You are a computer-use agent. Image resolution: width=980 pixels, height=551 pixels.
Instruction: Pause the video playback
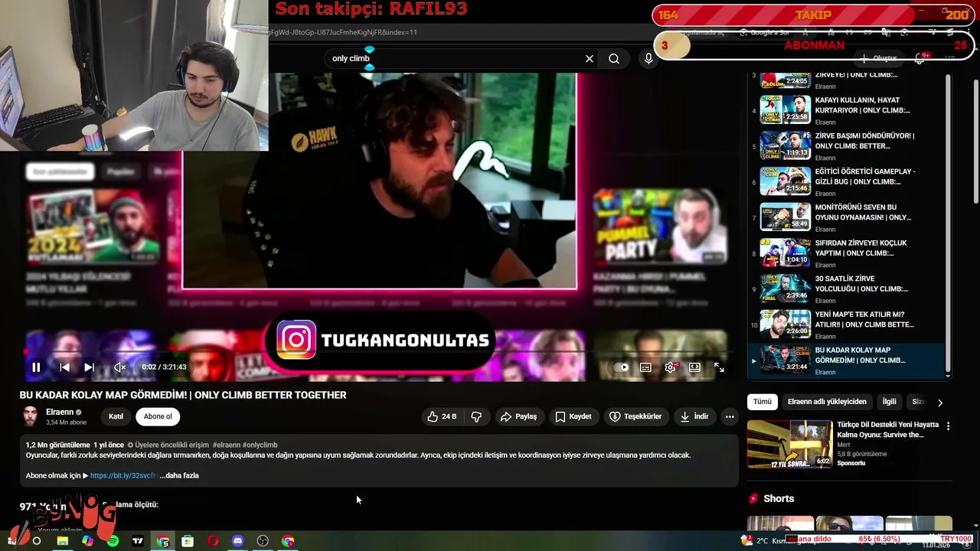point(36,367)
